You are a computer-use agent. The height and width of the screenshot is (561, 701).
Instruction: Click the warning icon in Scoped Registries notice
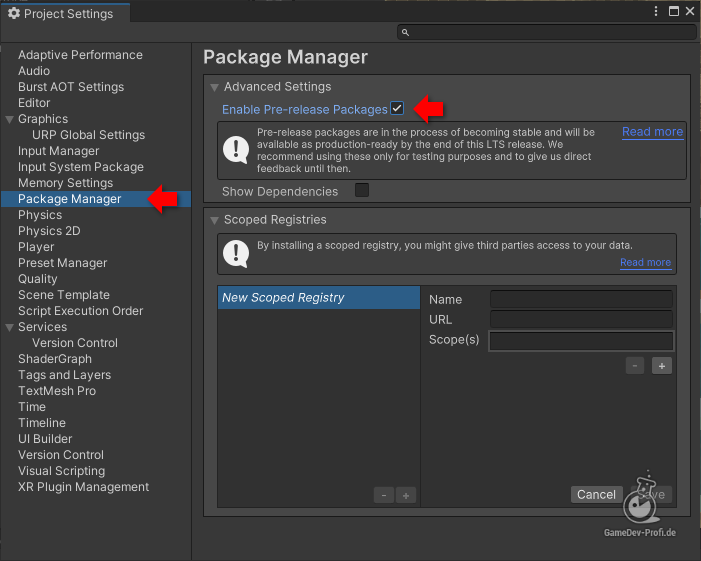coord(236,253)
